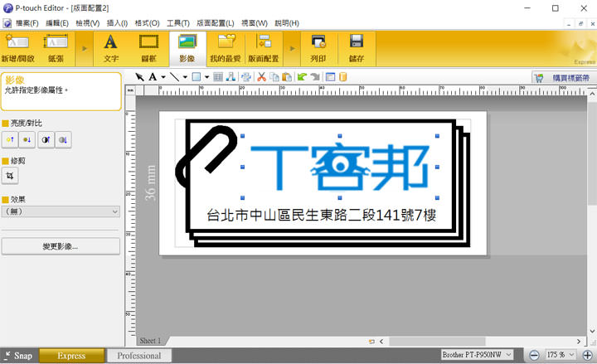Click the increase brightness icon
The image size is (597, 364).
pyautogui.click(x=10, y=139)
